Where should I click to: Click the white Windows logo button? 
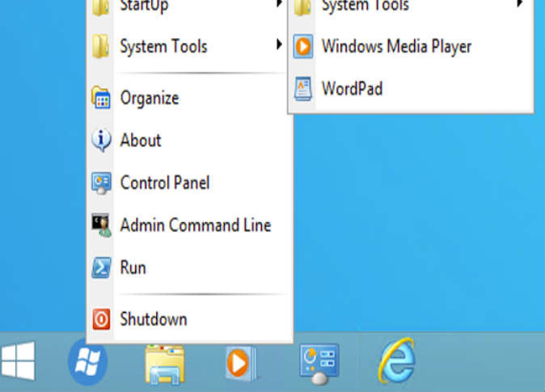[x=18, y=360]
